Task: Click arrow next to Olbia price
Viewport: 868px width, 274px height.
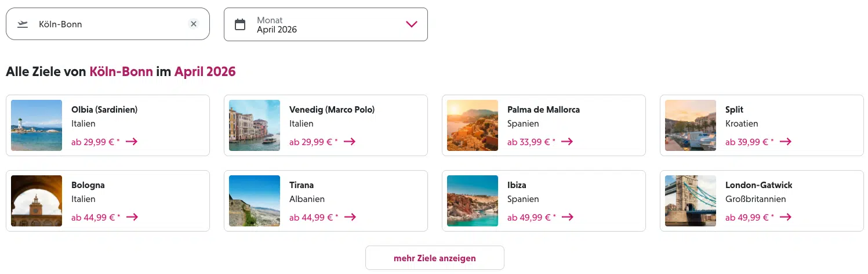Action: tap(132, 142)
